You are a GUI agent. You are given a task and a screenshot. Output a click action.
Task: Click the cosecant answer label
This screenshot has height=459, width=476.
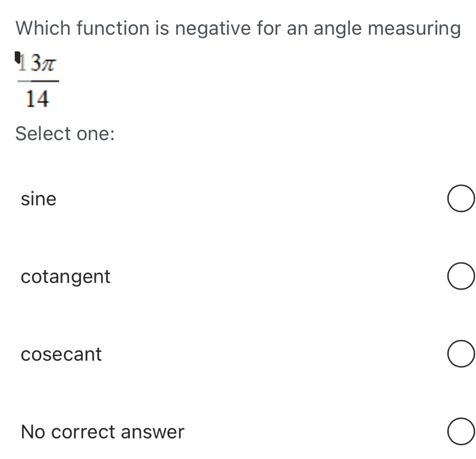[x=61, y=354]
